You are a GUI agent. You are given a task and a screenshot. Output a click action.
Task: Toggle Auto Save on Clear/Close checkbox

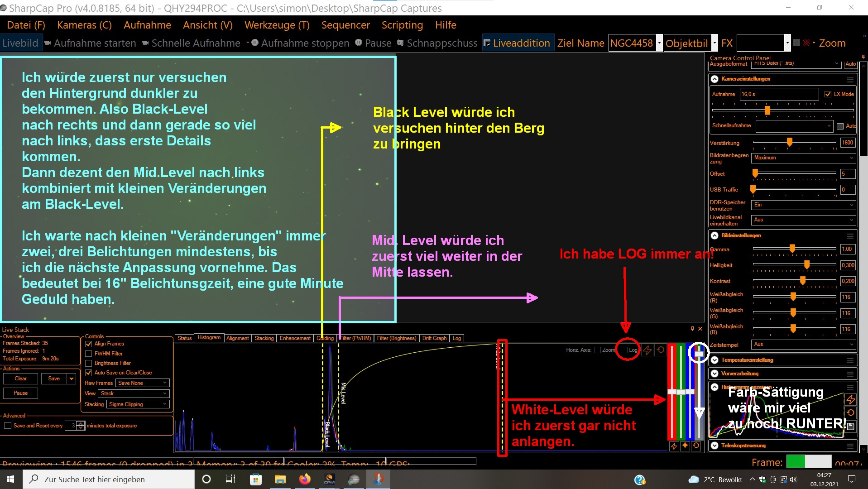click(x=89, y=373)
